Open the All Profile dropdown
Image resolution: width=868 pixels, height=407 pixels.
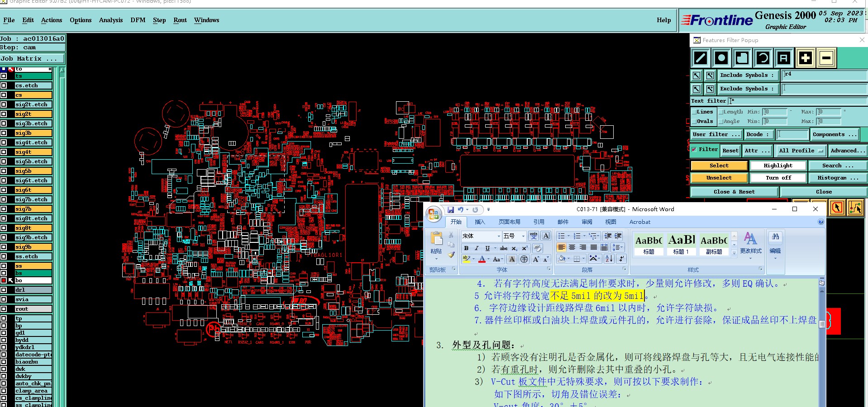pyautogui.click(x=801, y=151)
